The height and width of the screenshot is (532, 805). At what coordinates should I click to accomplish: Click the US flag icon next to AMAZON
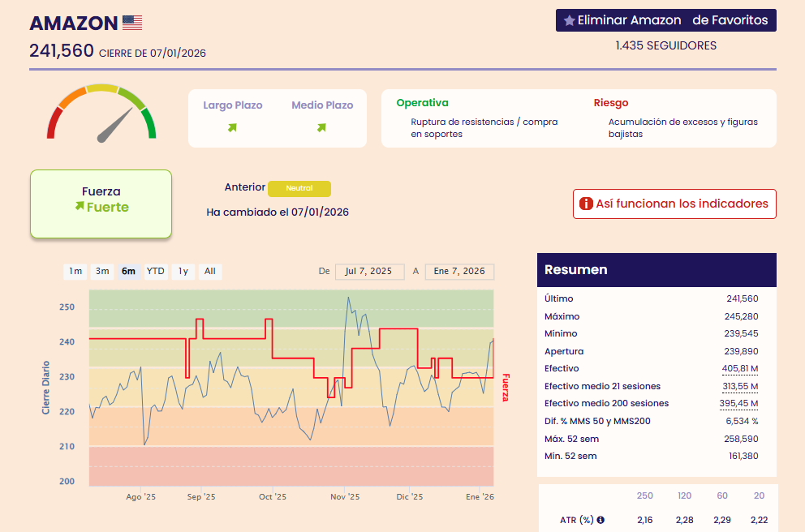click(131, 23)
